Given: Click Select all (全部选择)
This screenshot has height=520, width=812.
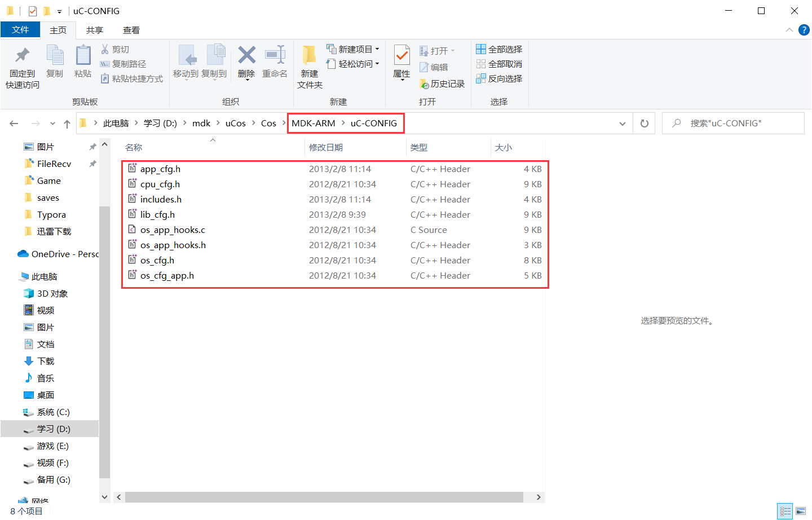Looking at the screenshot, I should tap(499, 49).
